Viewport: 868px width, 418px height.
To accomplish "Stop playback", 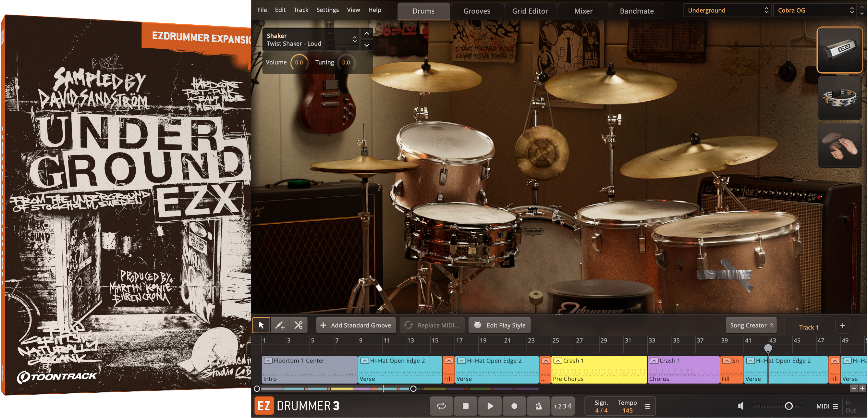I will pyautogui.click(x=465, y=406).
